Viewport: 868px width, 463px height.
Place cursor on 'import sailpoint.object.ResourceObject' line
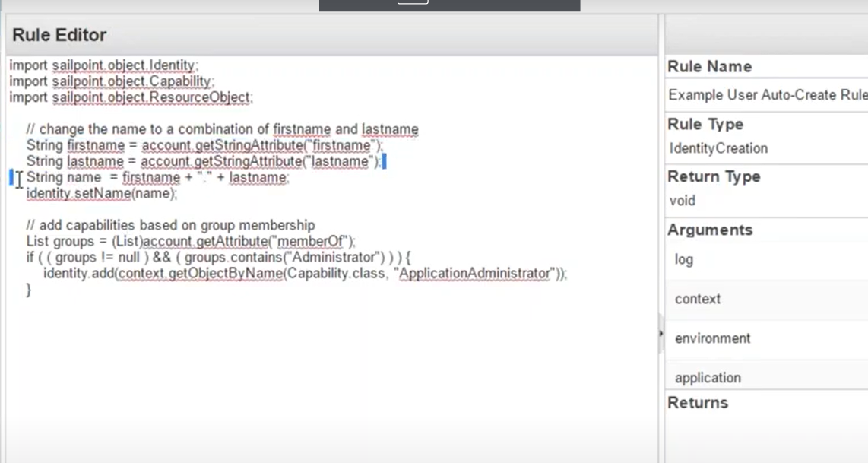click(131, 97)
